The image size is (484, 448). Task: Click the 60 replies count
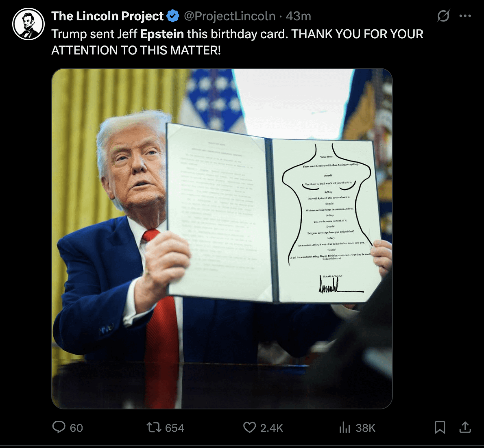click(76, 428)
